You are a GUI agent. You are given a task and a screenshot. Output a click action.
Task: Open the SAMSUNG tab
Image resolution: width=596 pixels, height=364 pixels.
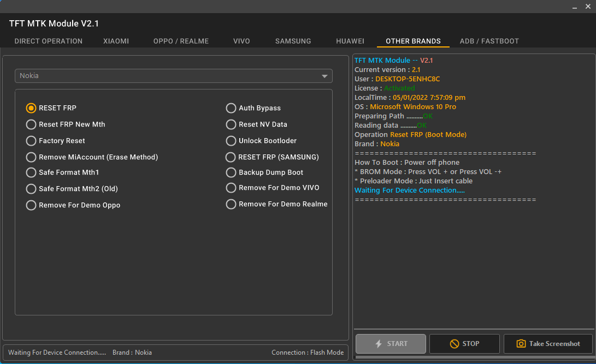(x=293, y=41)
